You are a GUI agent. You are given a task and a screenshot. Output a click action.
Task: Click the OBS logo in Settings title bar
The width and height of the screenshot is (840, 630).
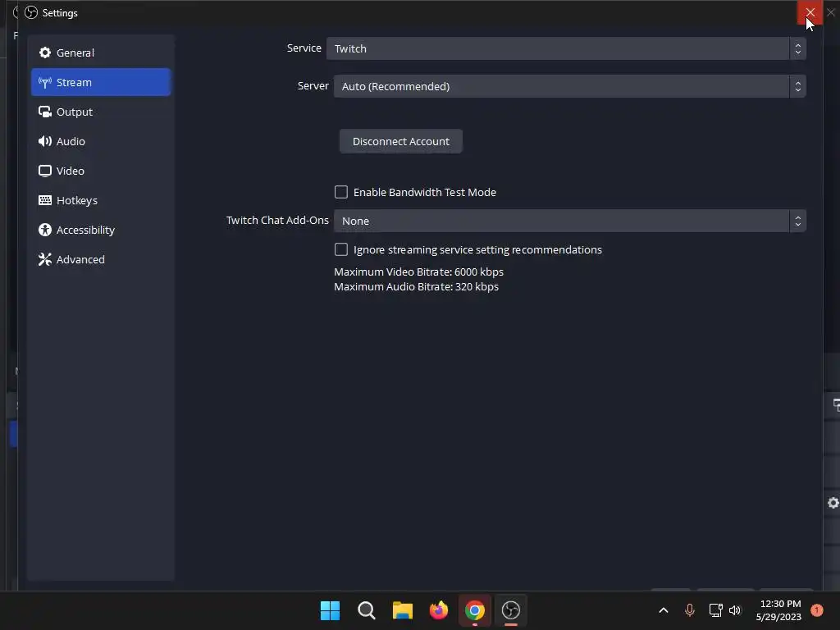click(x=31, y=12)
